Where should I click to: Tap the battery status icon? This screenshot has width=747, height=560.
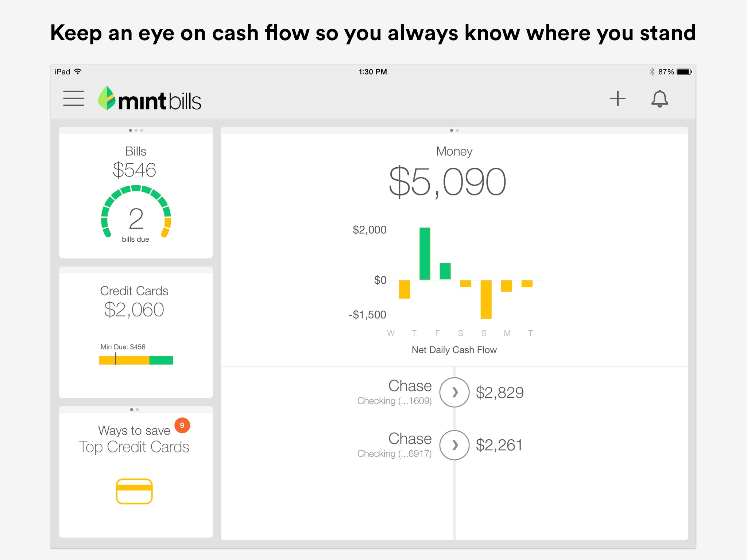click(684, 72)
